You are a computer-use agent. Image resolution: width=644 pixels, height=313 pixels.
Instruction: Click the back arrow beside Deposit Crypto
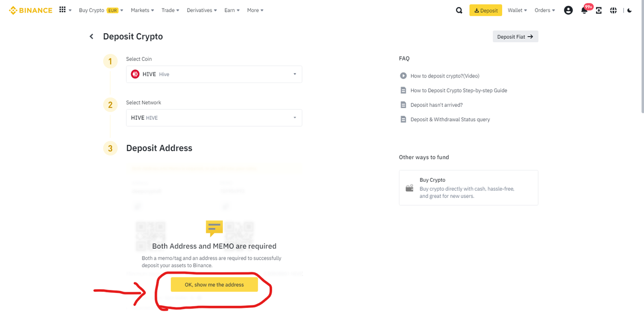click(x=91, y=36)
